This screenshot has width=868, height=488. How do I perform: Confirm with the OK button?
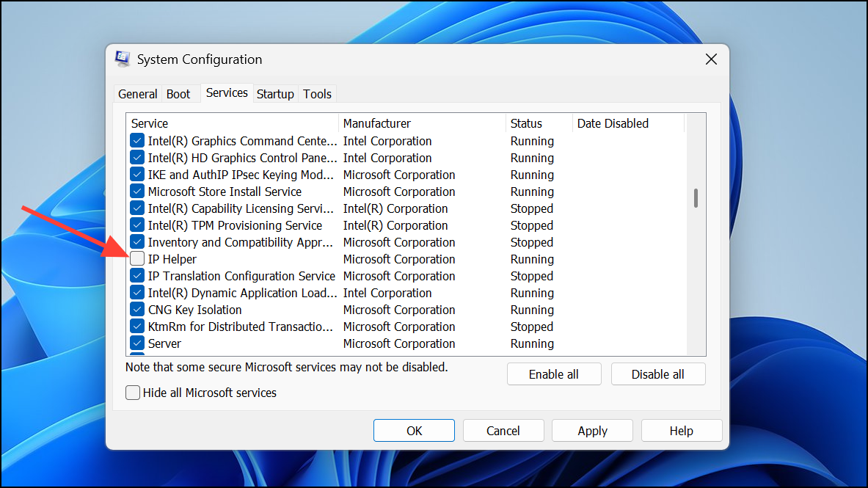[414, 431]
